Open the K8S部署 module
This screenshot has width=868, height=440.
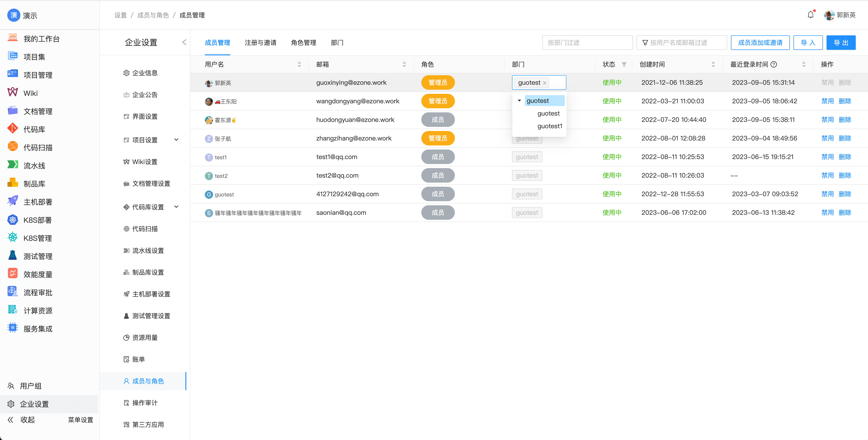pos(38,220)
